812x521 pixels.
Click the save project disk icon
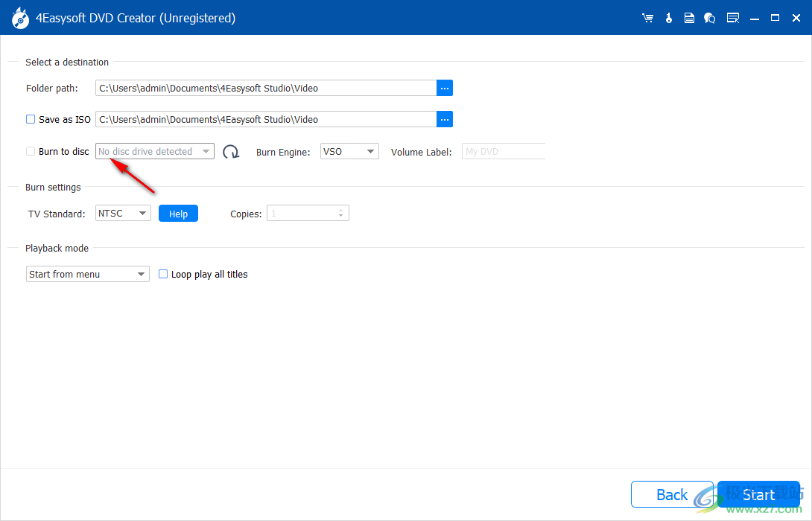(x=690, y=18)
